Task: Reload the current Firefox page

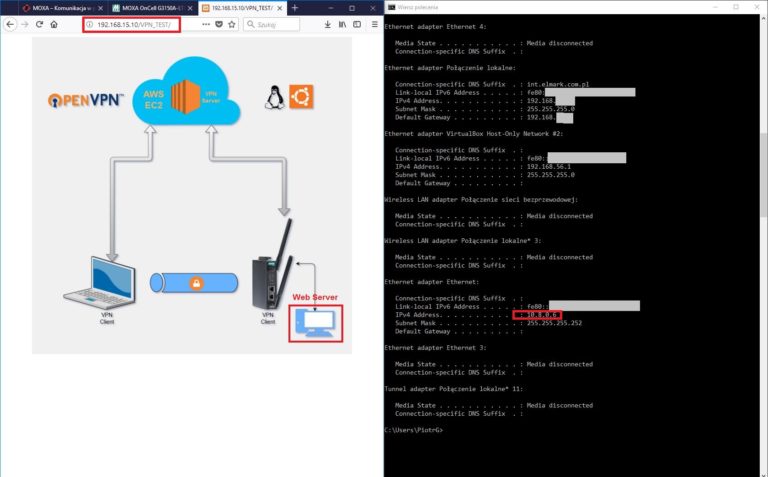Action: (x=39, y=24)
